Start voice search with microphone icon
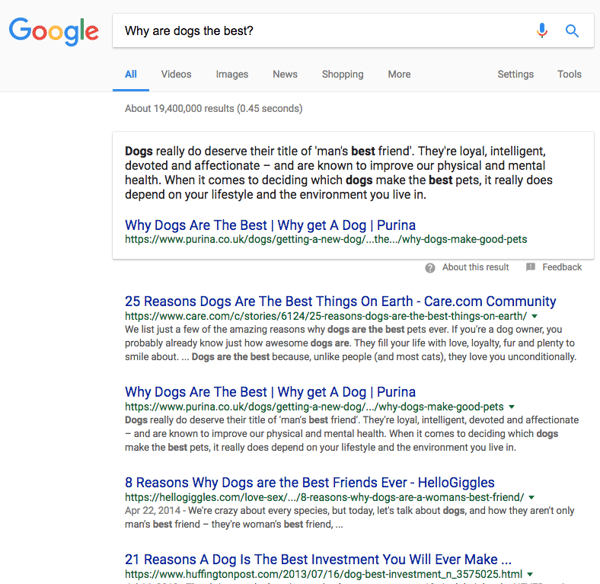The height and width of the screenshot is (584, 600). coord(542,31)
